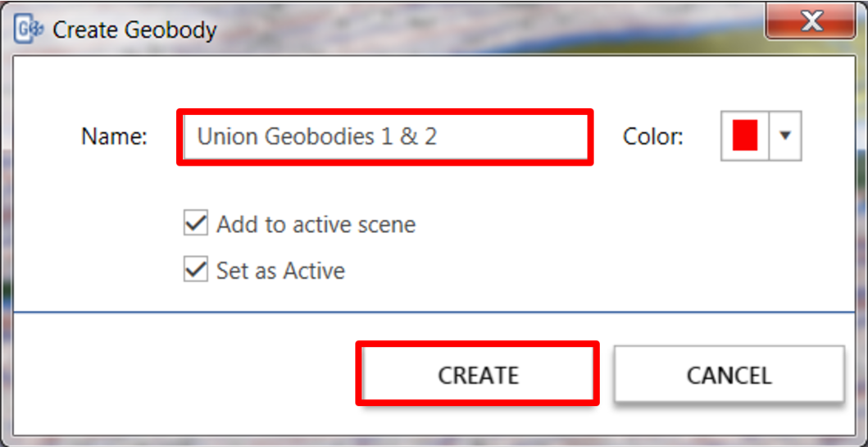Place cursor after 'Union Geobodies 1 & 2' text
The width and height of the screenshot is (868, 447).
point(439,137)
